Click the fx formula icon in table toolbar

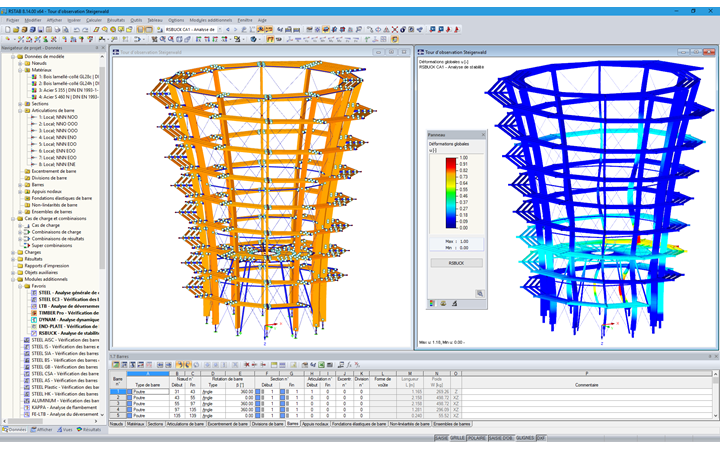point(349,365)
